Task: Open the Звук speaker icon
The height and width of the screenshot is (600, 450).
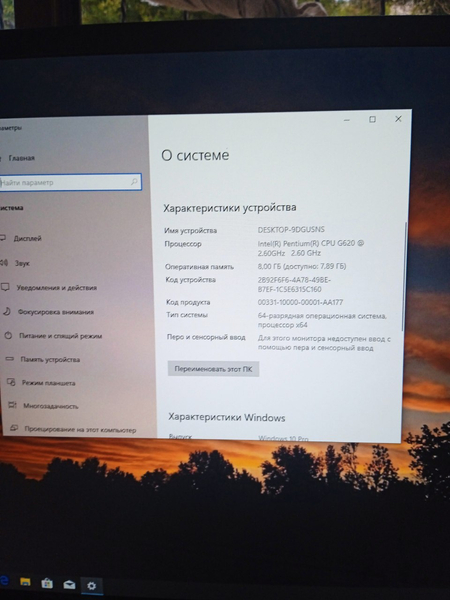Action: coord(4,262)
